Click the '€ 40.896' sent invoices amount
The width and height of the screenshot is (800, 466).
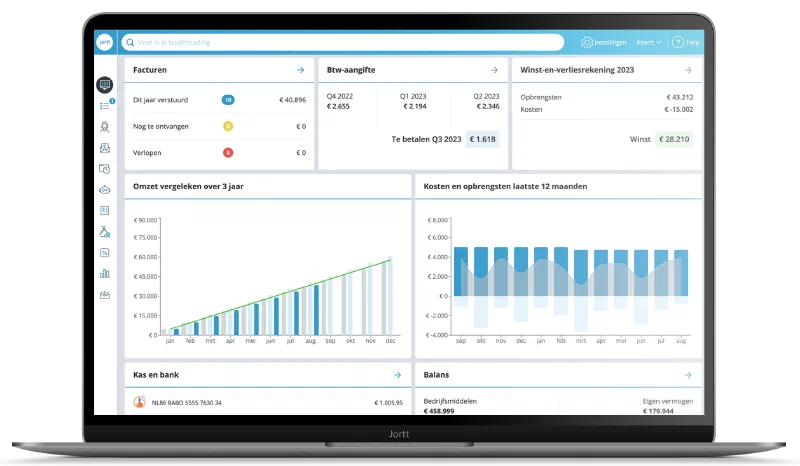(x=292, y=100)
